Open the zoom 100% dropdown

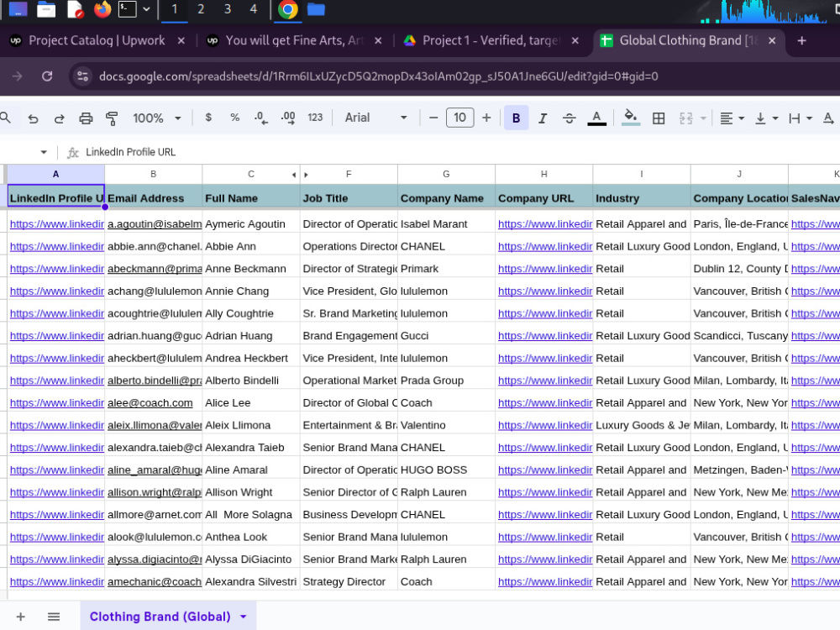tap(156, 118)
